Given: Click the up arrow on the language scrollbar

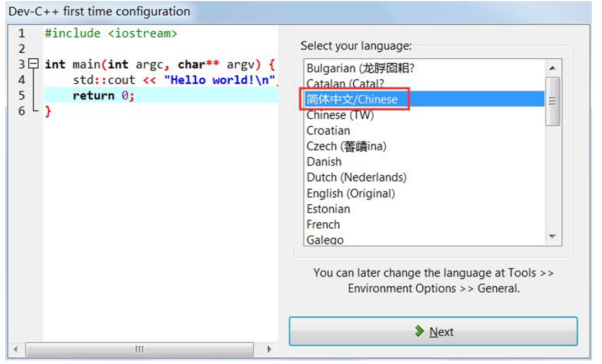Looking at the screenshot, I should pos(553,68).
